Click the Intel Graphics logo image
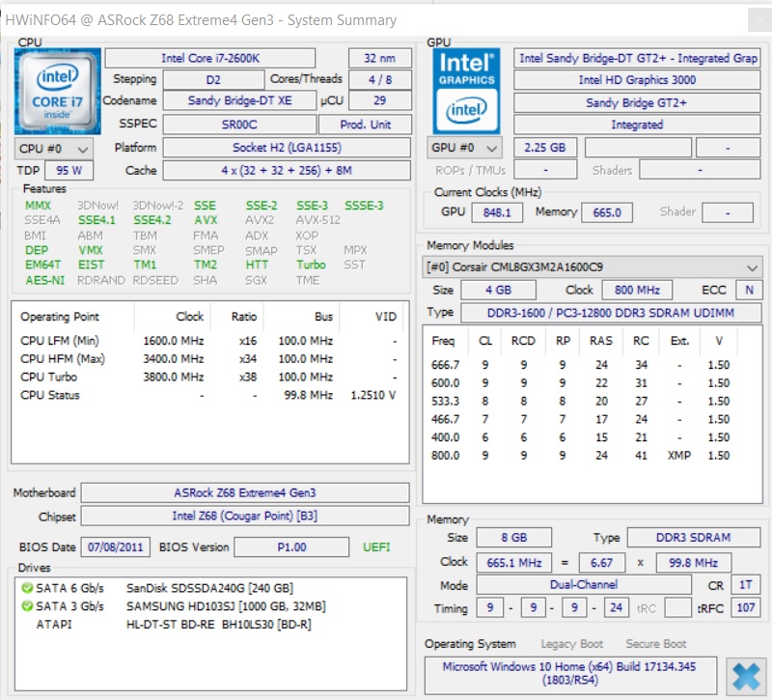The image size is (773, 700). (x=466, y=92)
